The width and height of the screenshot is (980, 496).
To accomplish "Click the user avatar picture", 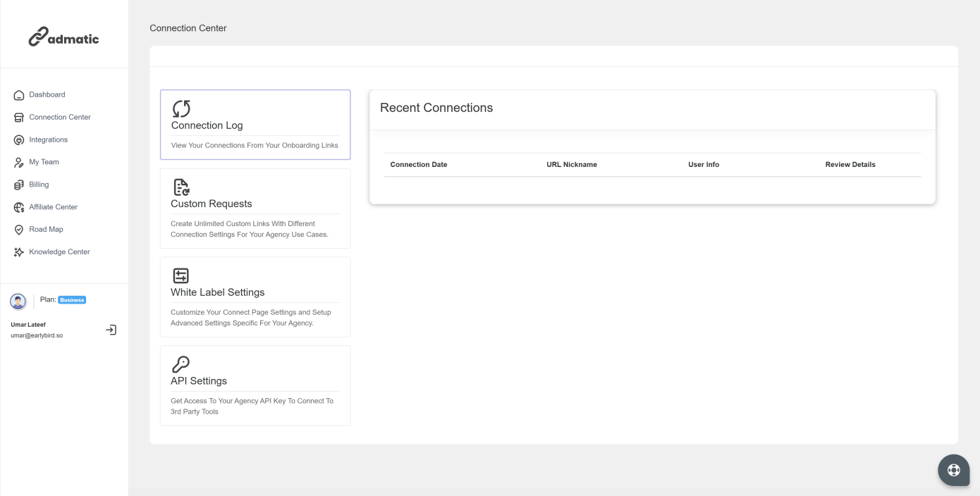I will pos(18,300).
